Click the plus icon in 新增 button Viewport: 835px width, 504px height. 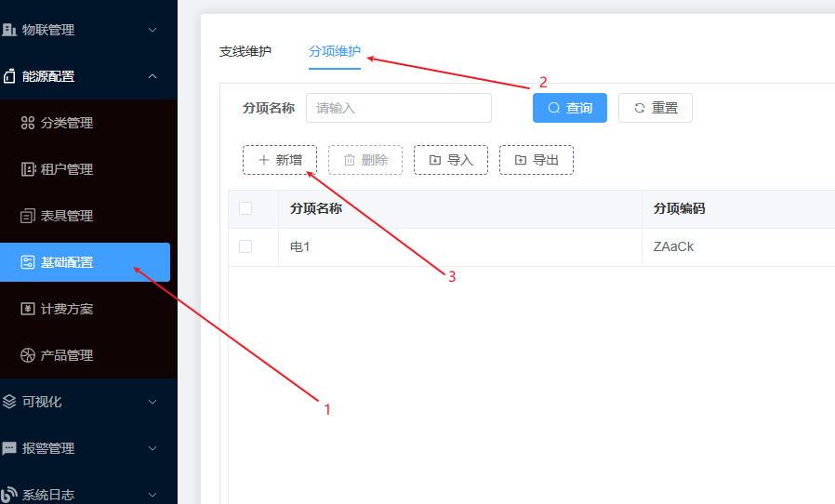click(263, 160)
